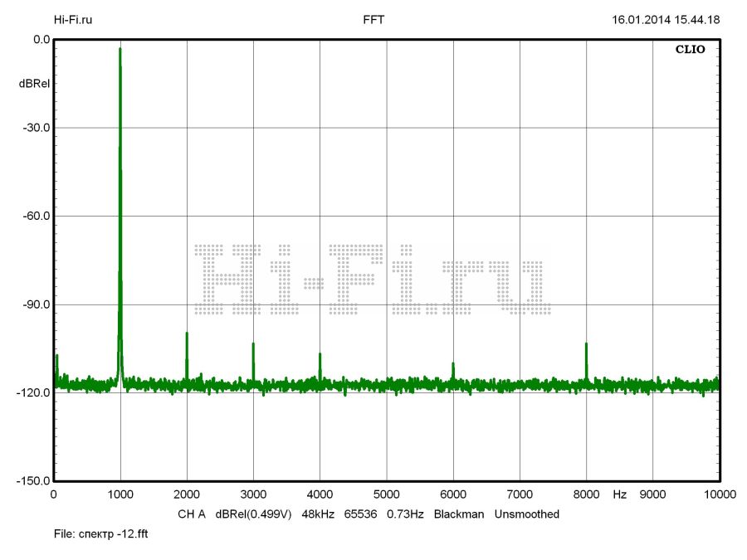Click the Hi-Fi.ru watermark in the plot center
747x560 pixels.
coord(373,280)
